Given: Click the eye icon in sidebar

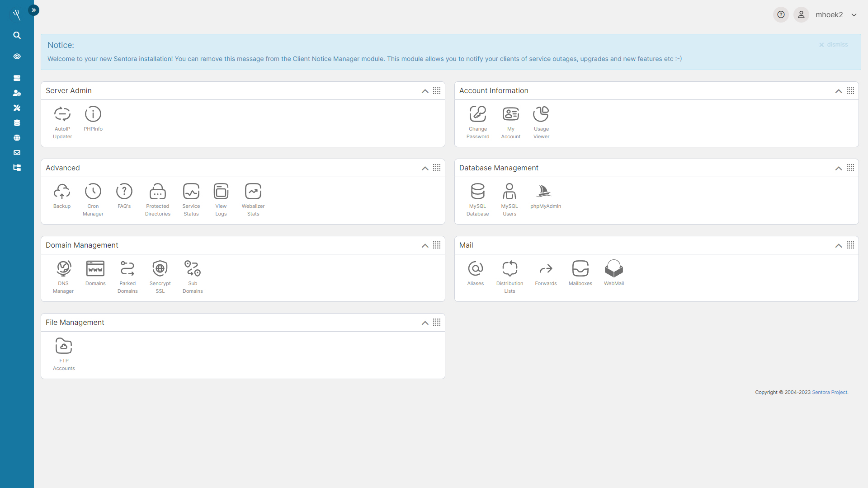Looking at the screenshot, I should click(x=17, y=56).
